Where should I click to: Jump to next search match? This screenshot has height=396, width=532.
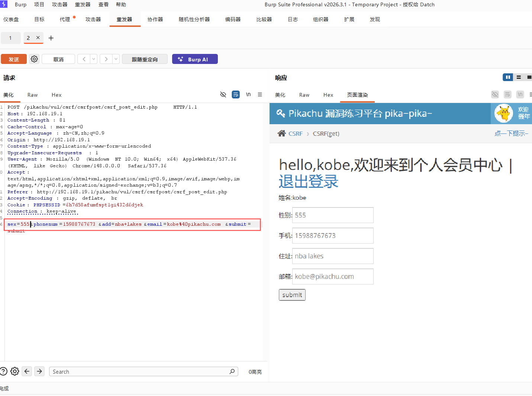39,371
